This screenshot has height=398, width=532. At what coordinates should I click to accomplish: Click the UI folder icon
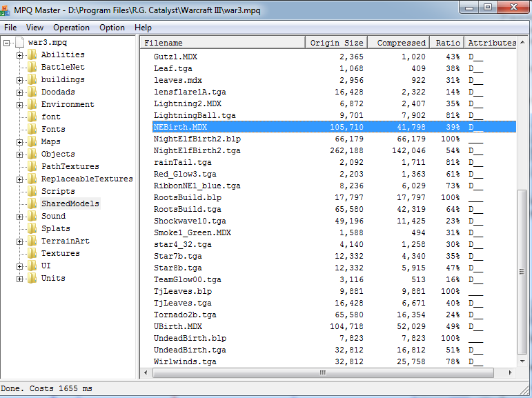pyautogui.click(x=32, y=266)
